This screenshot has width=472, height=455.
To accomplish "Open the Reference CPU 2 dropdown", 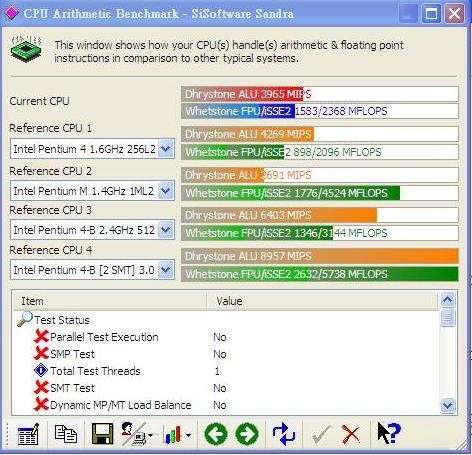I will click(x=166, y=191).
